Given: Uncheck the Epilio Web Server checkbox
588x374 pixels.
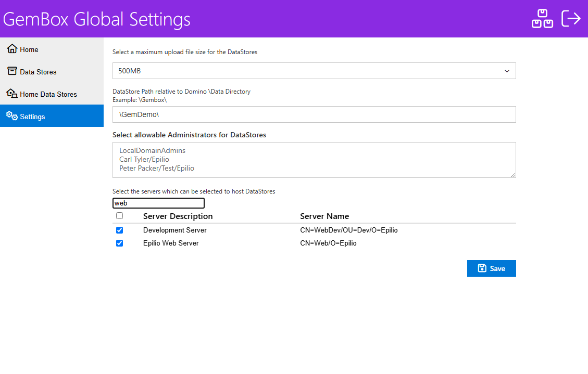Looking at the screenshot, I should [120, 243].
